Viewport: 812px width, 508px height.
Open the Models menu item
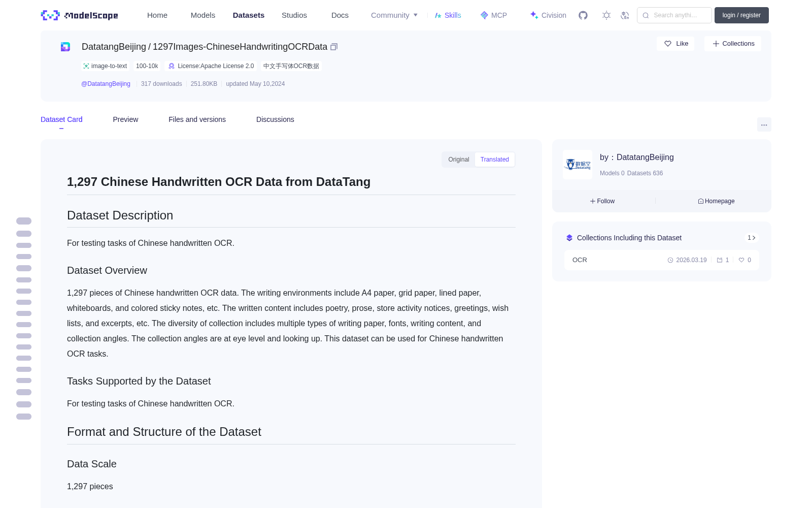(203, 15)
